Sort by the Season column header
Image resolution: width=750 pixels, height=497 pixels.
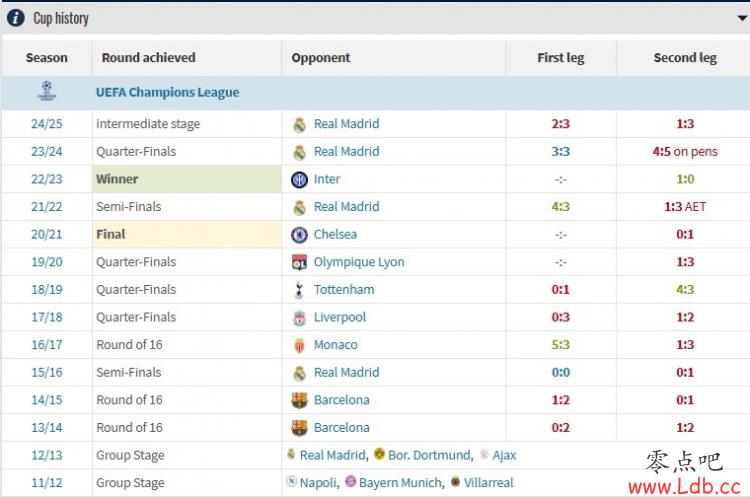[x=46, y=57]
